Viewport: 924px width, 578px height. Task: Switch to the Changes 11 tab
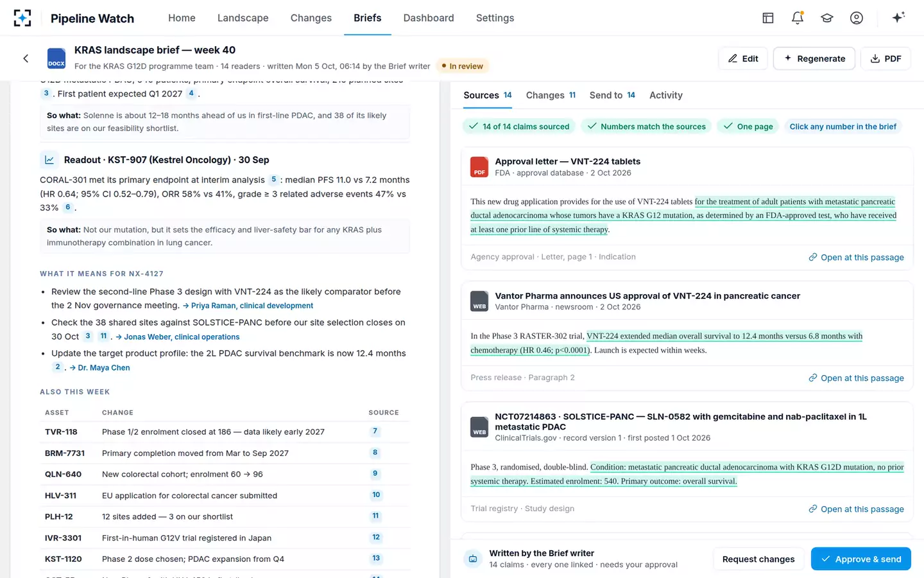(x=551, y=95)
